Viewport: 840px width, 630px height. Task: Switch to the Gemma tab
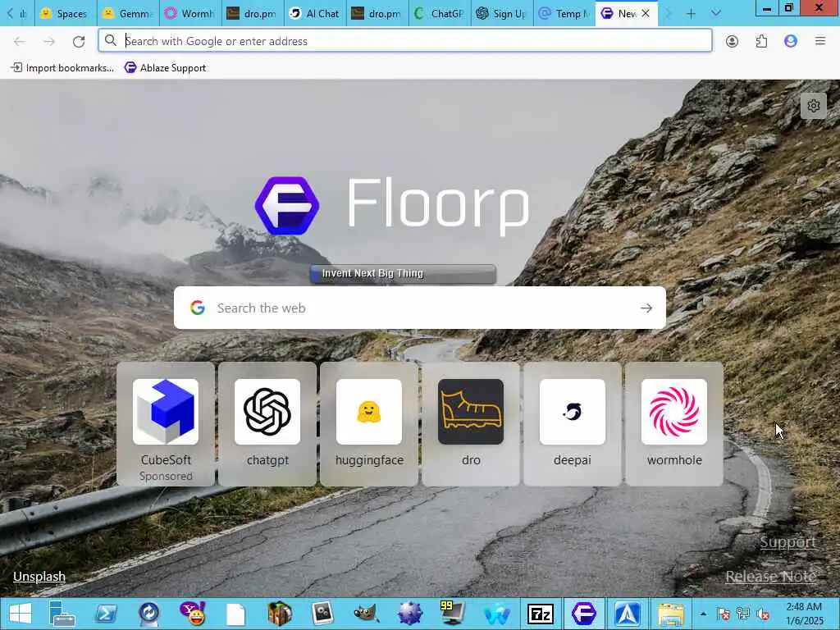pos(128,13)
